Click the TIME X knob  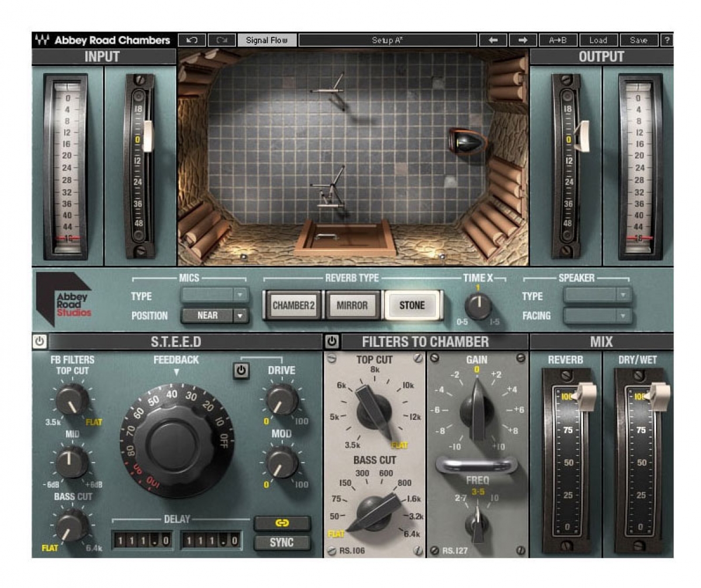478,306
